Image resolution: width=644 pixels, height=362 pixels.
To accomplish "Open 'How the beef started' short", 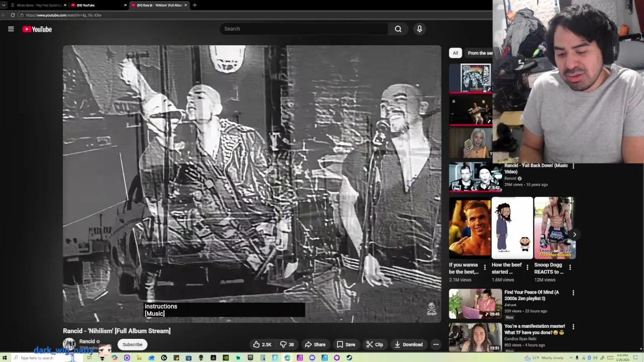I will 512,228.
